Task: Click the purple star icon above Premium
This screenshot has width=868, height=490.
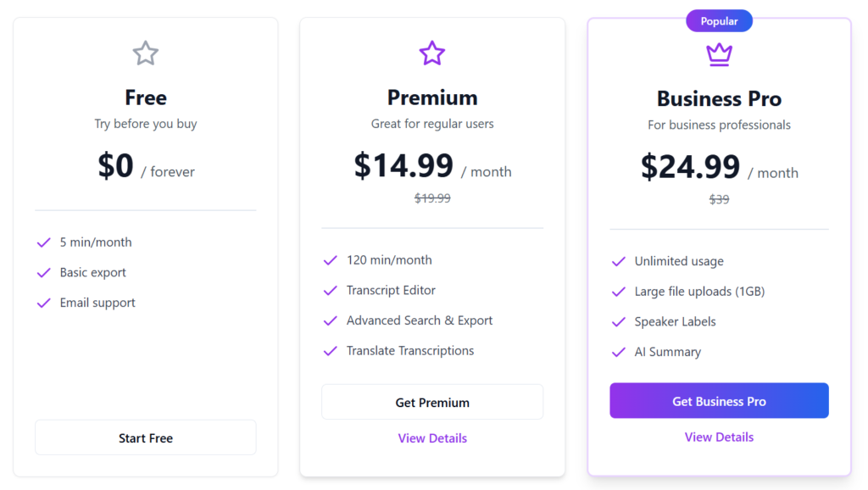Action: [x=431, y=53]
